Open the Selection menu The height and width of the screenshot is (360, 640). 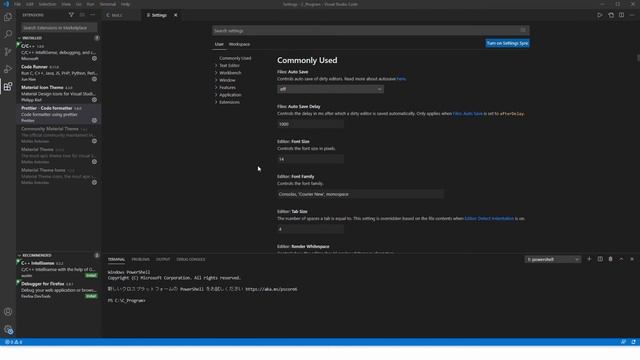tap(47, 4)
